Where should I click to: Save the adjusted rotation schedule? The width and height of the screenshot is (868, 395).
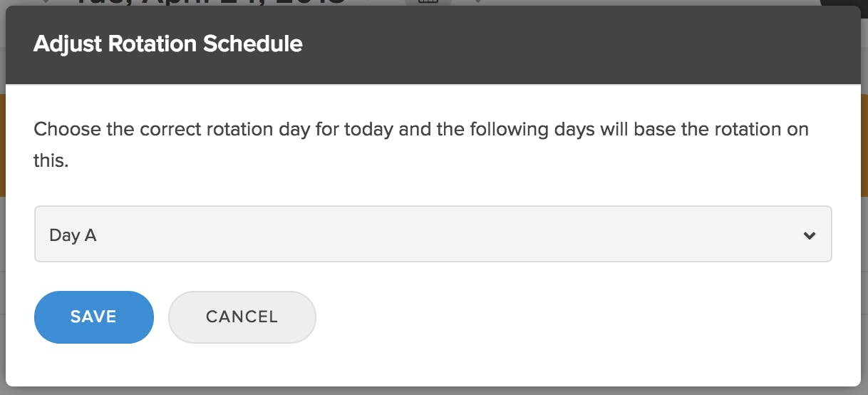click(93, 317)
